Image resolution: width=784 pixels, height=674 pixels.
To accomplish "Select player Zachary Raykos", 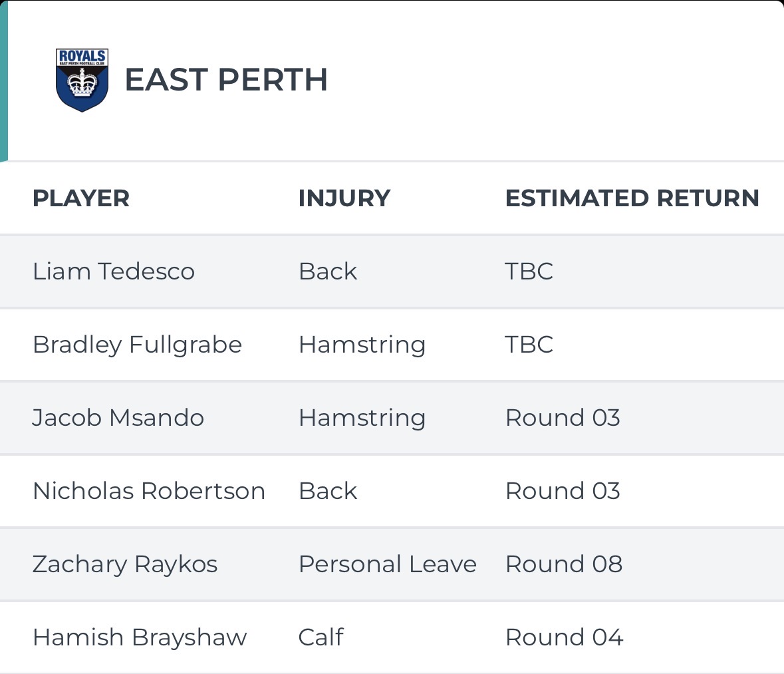I will tap(125, 564).
